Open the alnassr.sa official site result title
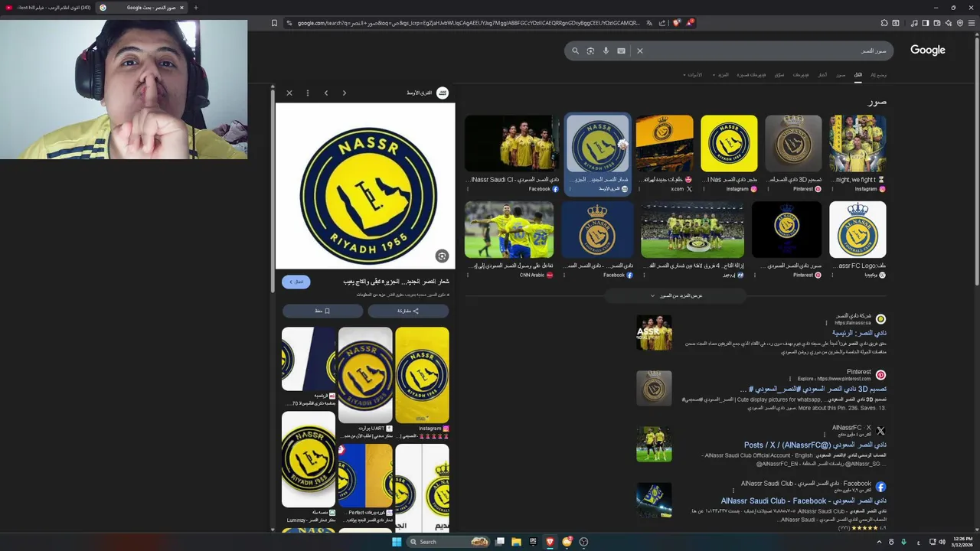 tap(859, 333)
